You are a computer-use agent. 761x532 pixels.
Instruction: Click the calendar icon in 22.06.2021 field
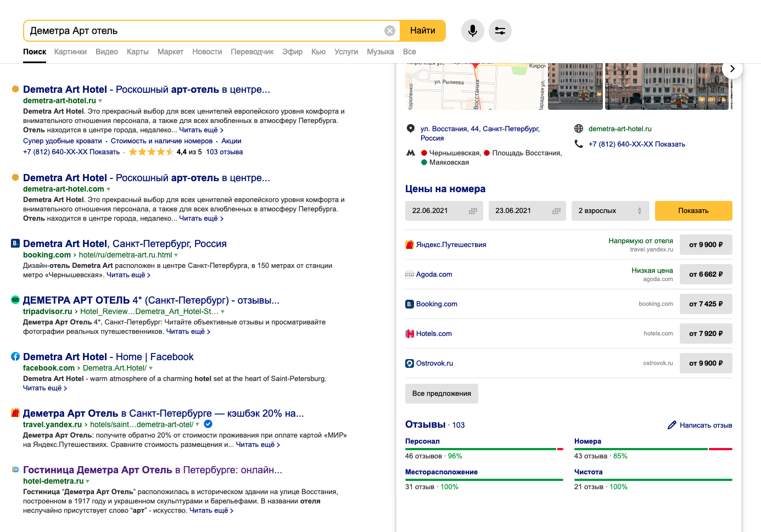[x=473, y=211]
